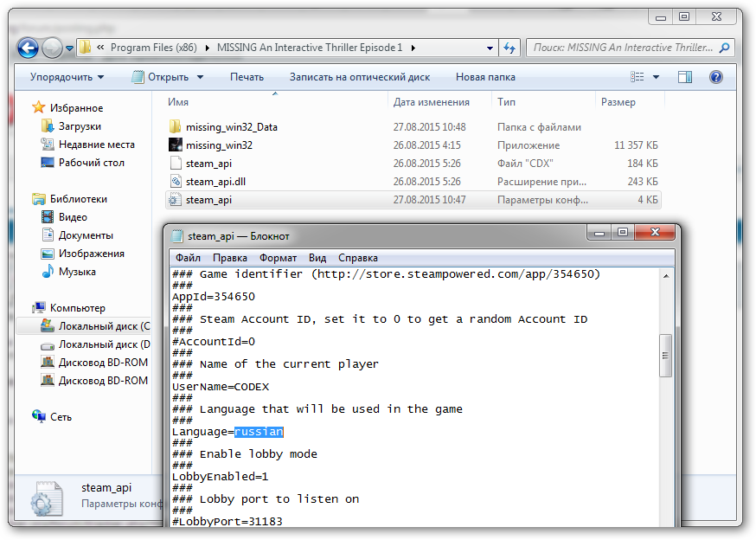This screenshot has width=756, height=540.
Task: Select the steam_api CDX file icon
Action: [x=176, y=163]
